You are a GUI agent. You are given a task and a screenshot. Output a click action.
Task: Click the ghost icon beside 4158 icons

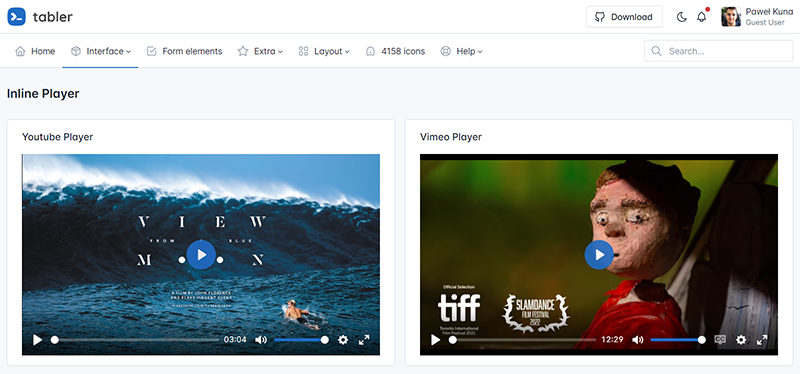coord(371,51)
